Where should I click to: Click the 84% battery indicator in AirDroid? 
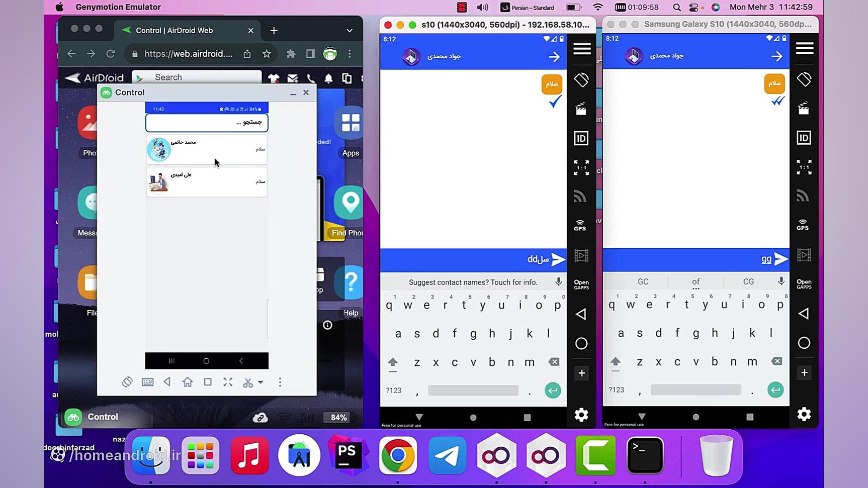(x=338, y=417)
